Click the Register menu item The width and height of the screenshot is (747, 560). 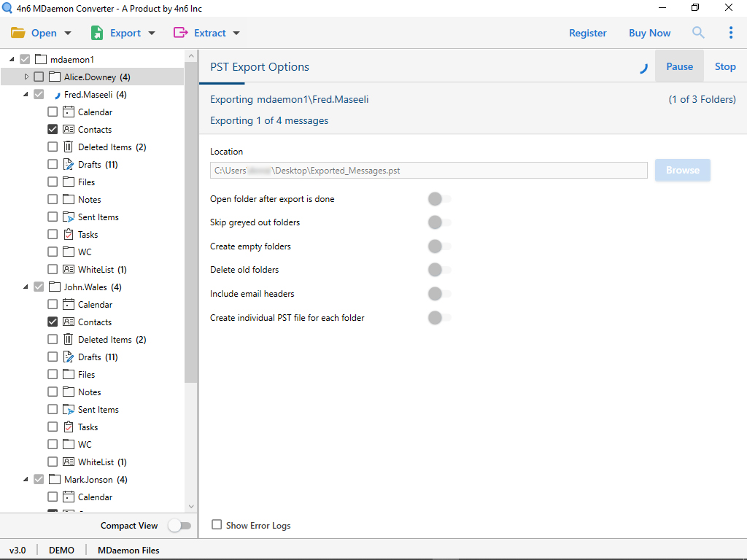(587, 33)
